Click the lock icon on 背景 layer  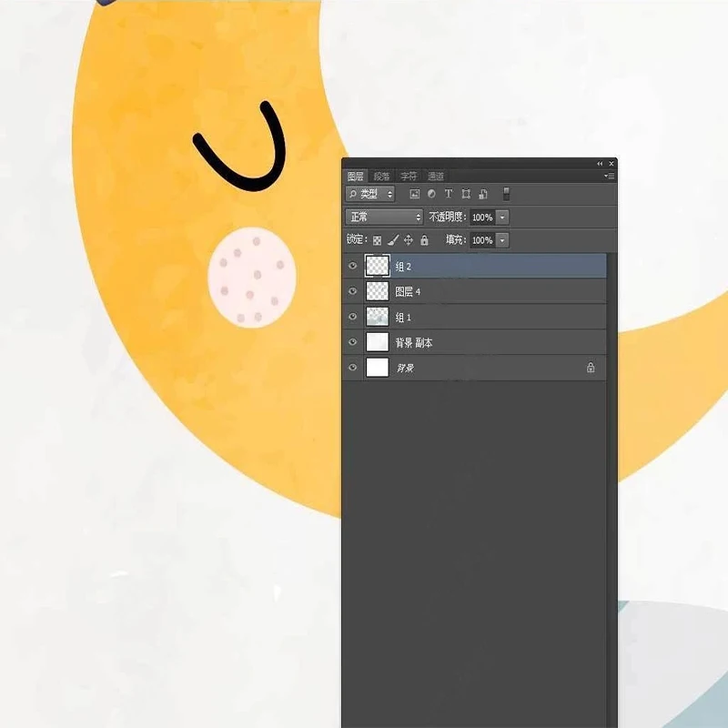(x=591, y=368)
